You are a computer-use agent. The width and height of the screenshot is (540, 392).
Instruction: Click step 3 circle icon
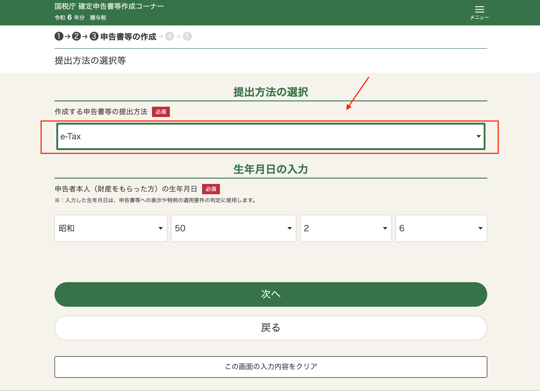click(x=94, y=36)
